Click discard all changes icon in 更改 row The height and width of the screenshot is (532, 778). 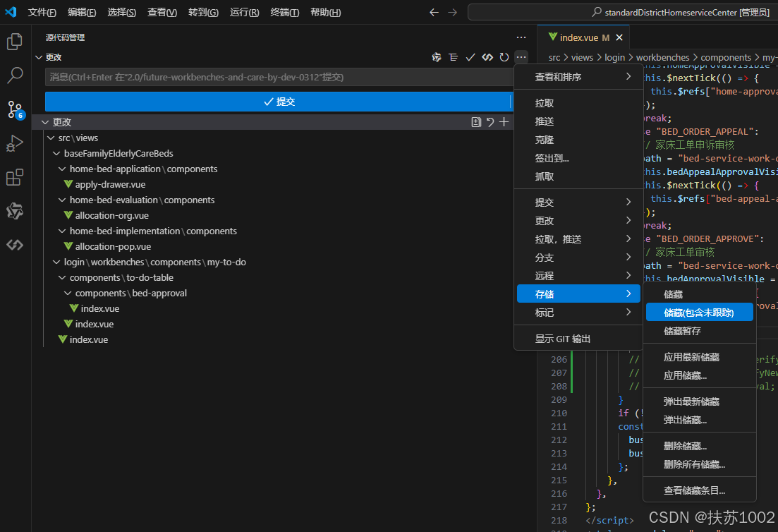[x=490, y=122]
